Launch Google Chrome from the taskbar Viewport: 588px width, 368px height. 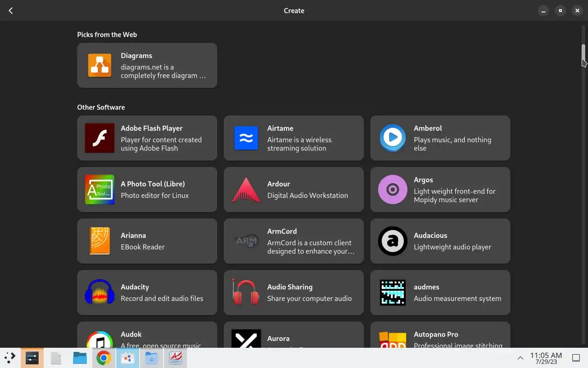(x=104, y=358)
